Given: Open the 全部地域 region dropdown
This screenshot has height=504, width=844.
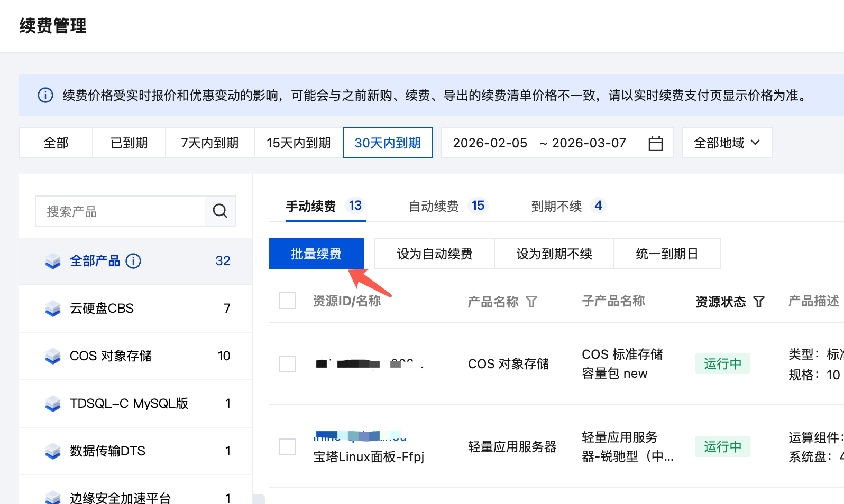Looking at the screenshot, I should click(x=727, y=143).
